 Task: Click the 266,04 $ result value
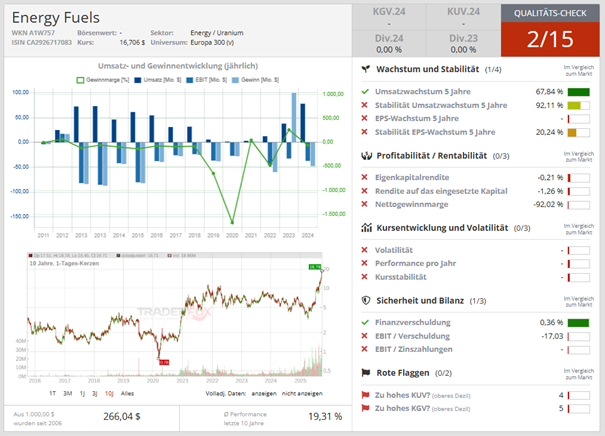coord(122,417)
